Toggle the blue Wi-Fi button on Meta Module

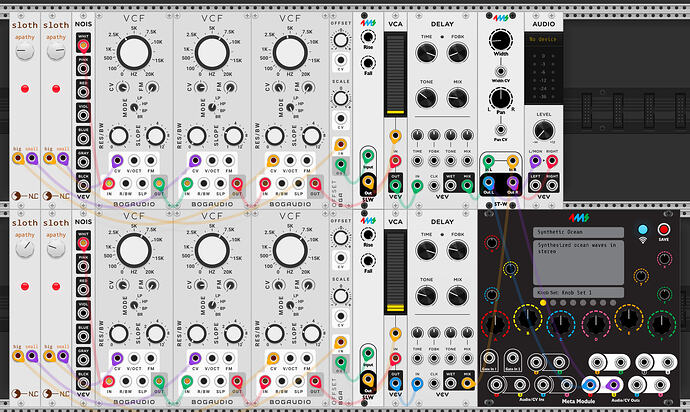(x=640, y=227)
